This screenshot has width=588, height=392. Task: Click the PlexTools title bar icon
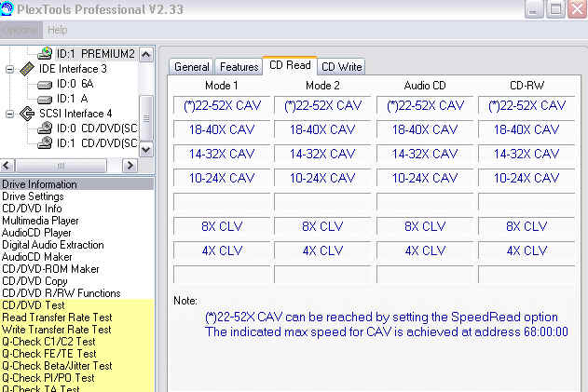pos(6,8)
